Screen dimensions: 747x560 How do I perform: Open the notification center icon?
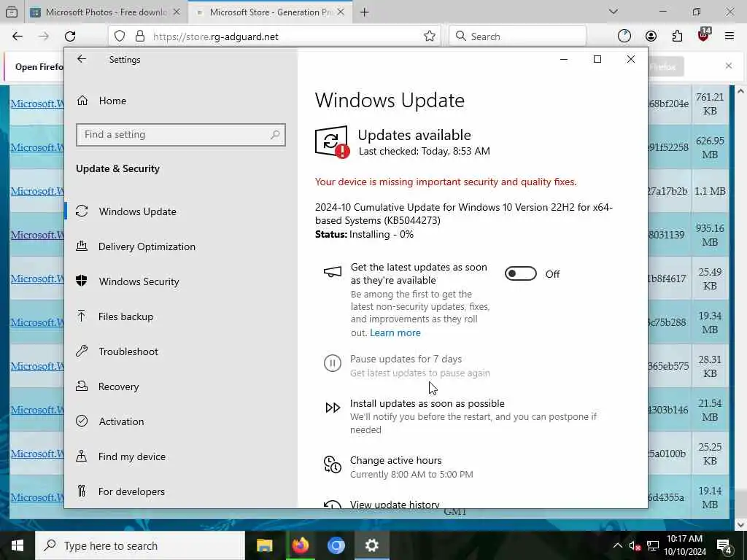pyautogui.click(x=724, y=546)
